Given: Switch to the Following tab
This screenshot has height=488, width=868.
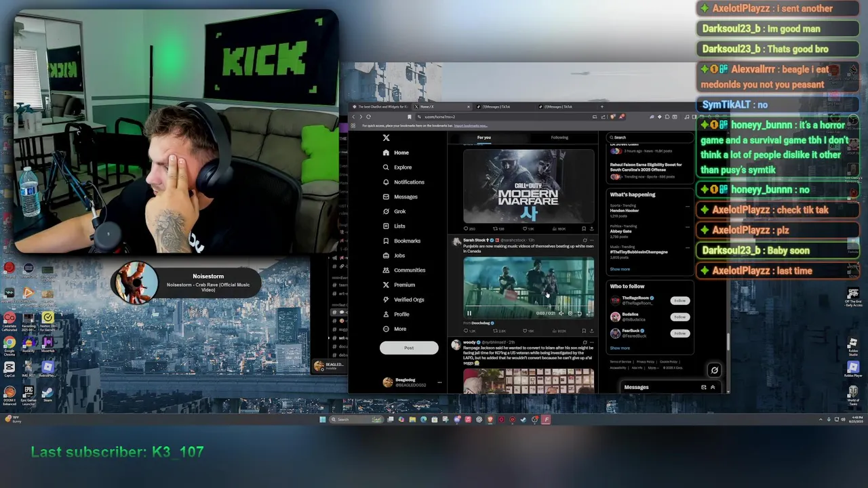Looking at the screenshot, I should coord(559,138).
